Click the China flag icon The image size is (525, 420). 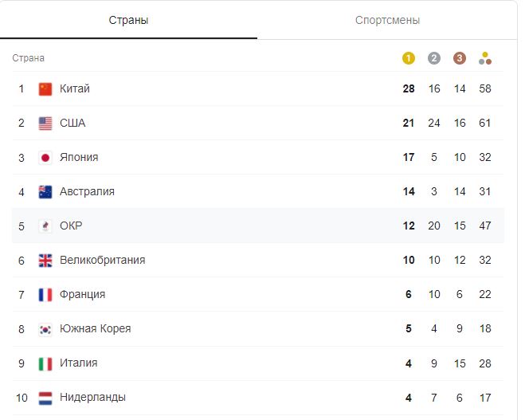pos(45,89)
